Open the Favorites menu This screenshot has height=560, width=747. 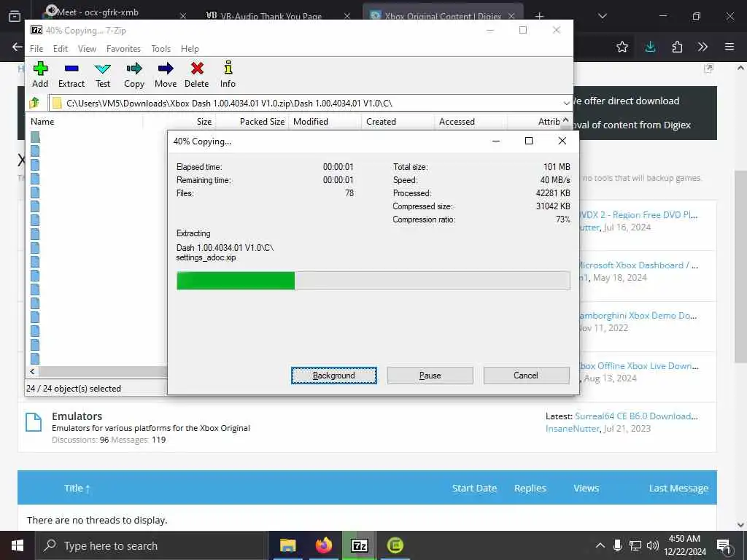click(x=123, y=49)
